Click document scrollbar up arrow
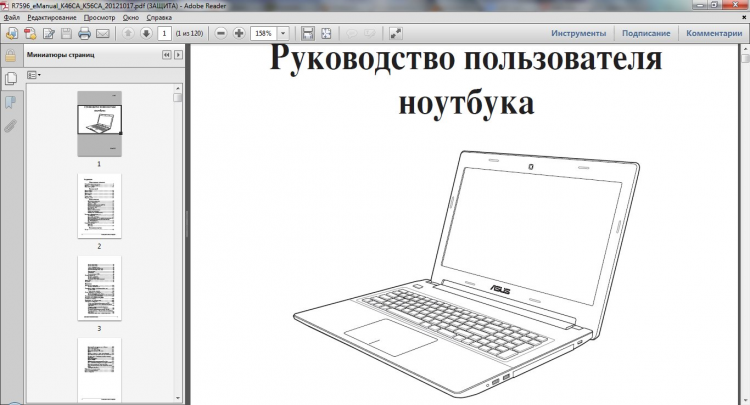This screenshot has width=750, height=405. [745, 49]
